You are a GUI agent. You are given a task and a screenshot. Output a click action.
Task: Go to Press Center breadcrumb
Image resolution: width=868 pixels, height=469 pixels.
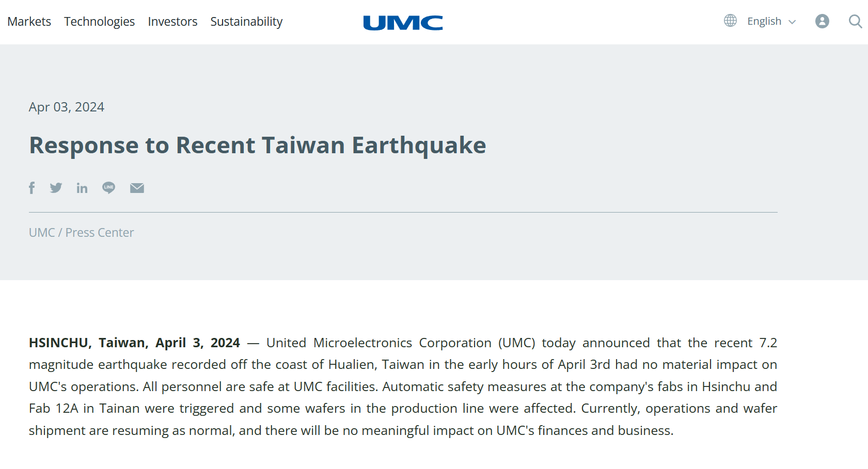[100, 233]
